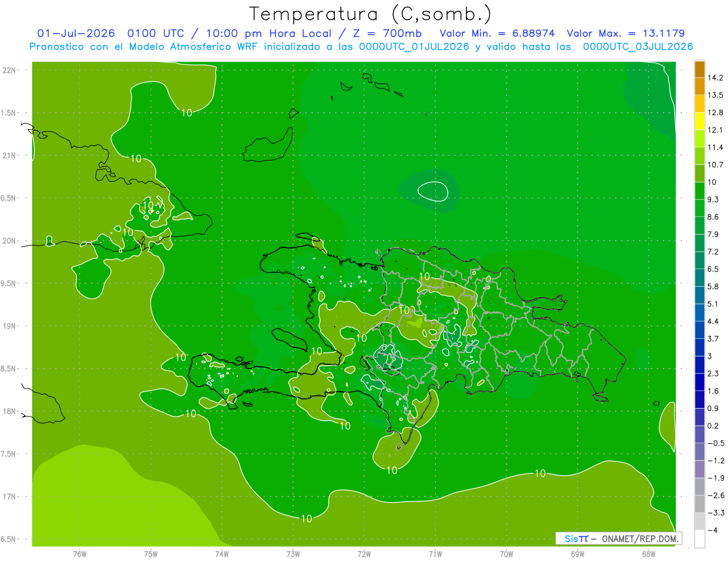Click "Valor Min. = 6.88974" text

click(x=497, y=33)
